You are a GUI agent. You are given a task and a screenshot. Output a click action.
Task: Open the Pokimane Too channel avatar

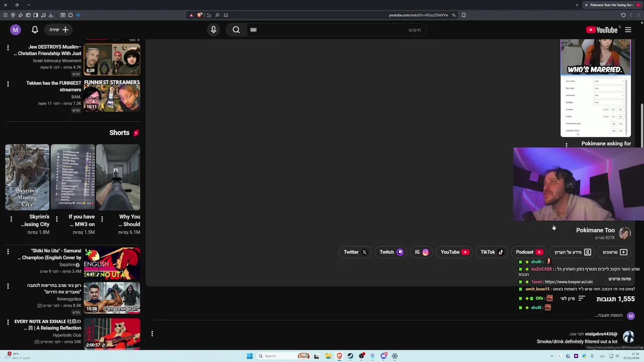point(625,233)
